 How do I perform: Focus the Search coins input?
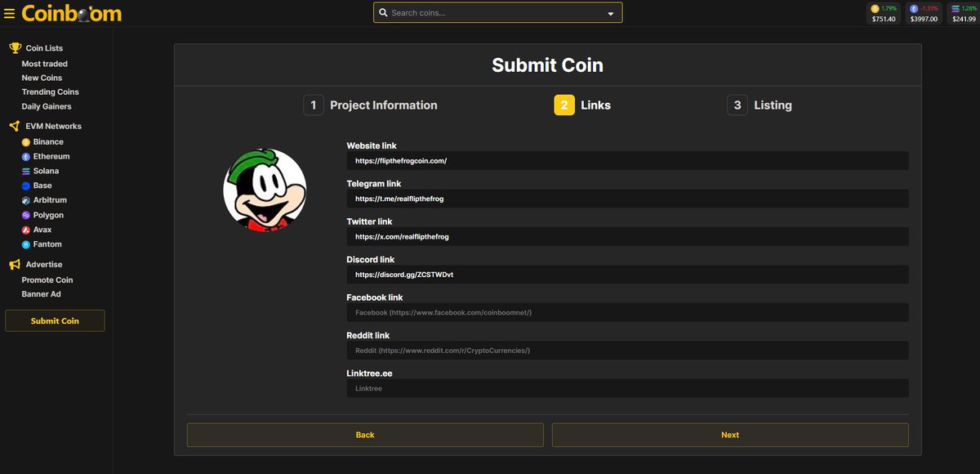497,13
